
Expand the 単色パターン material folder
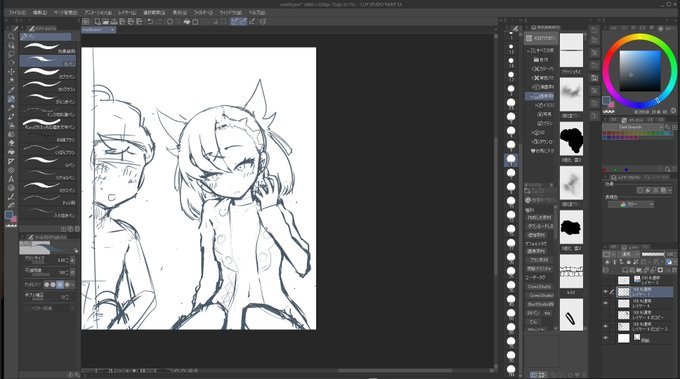coord(533,78)
